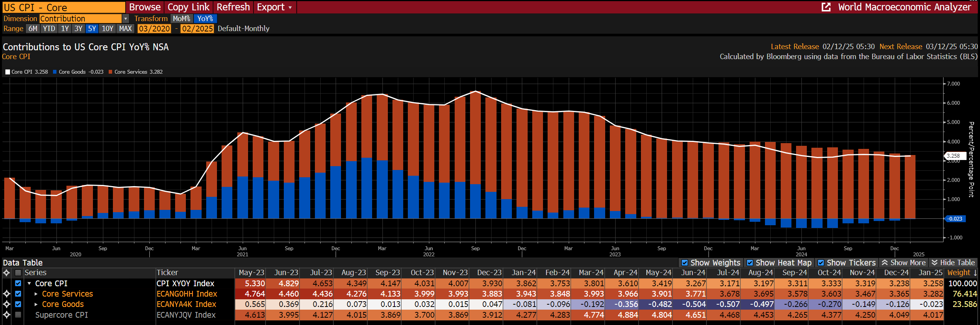Screen dimensions: 980x325
Task: Click the move handle beside Core Services
Action: click(7, 294)
